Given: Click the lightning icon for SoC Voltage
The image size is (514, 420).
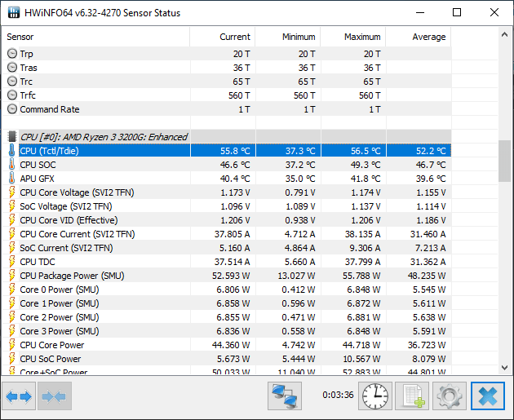Looking at the screenshot, I should (11, 206).
